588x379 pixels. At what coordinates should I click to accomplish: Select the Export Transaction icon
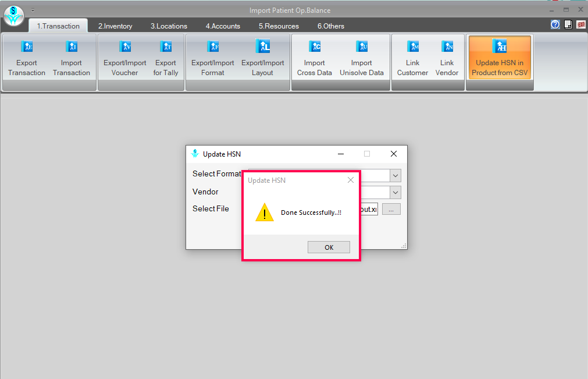coord(26,57)
